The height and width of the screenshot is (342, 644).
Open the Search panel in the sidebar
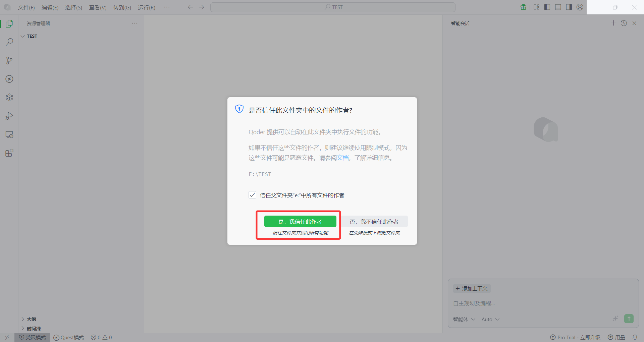click(x=9, y=42)
